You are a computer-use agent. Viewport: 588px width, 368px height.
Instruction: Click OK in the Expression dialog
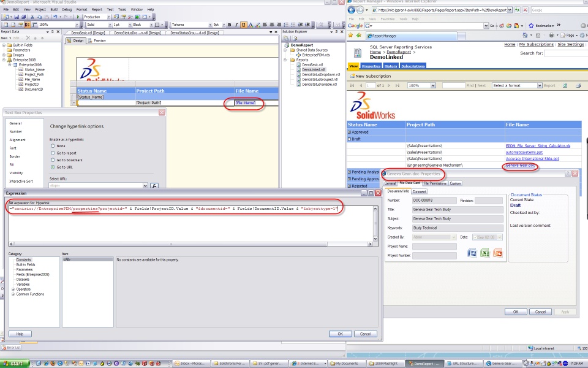click(340, 334)
